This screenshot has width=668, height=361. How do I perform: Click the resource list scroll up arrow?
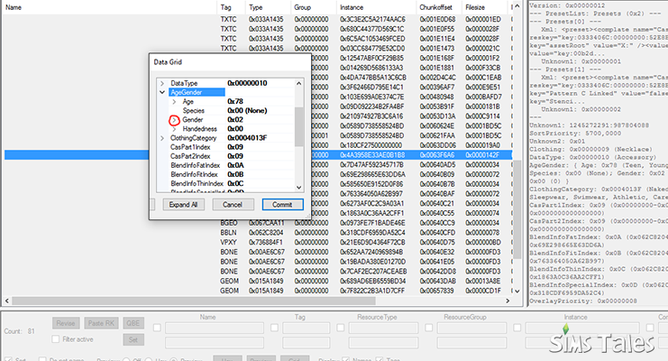click(x=517, y=6)
